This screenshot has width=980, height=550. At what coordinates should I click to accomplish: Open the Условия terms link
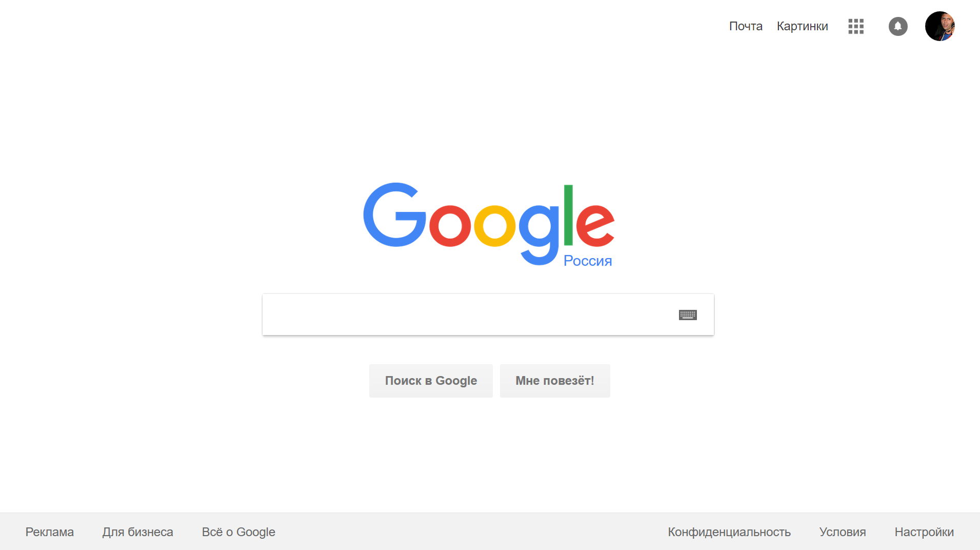(843, 532)
